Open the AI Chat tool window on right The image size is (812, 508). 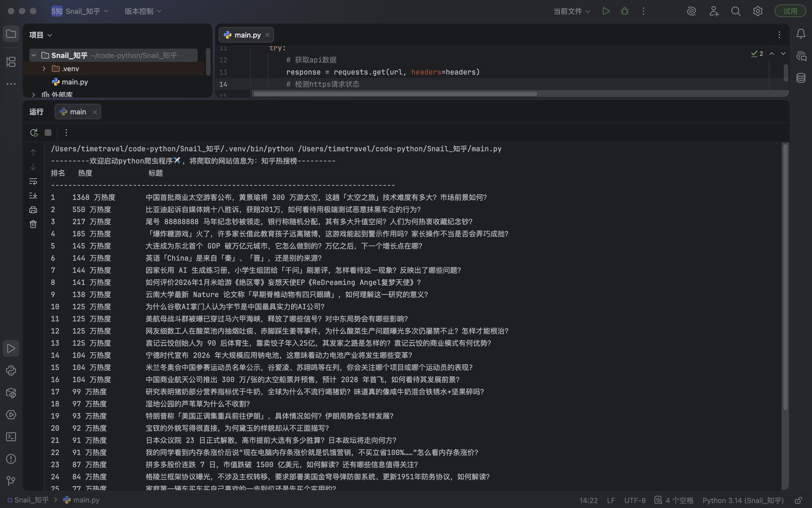[801, 56]
